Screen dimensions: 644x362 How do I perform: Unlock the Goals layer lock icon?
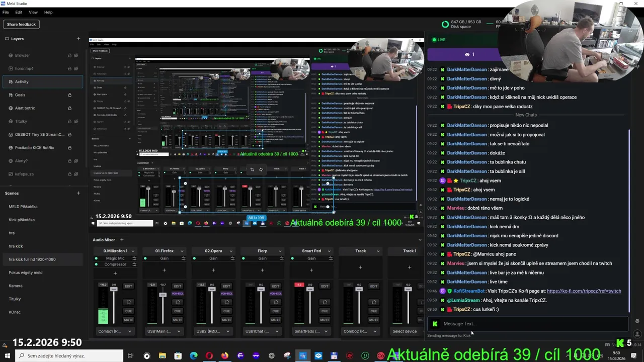69,95
